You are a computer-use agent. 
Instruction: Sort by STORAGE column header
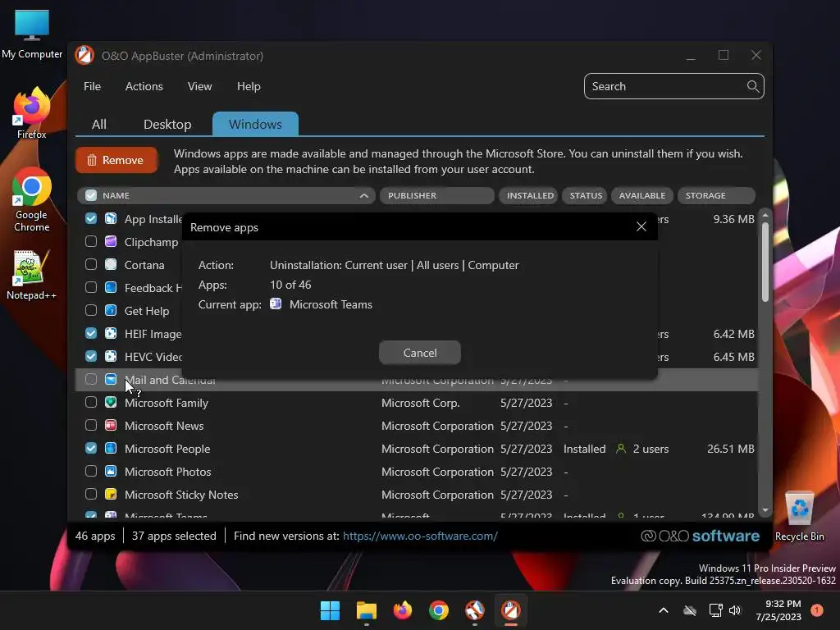click(x=716, y=195)
